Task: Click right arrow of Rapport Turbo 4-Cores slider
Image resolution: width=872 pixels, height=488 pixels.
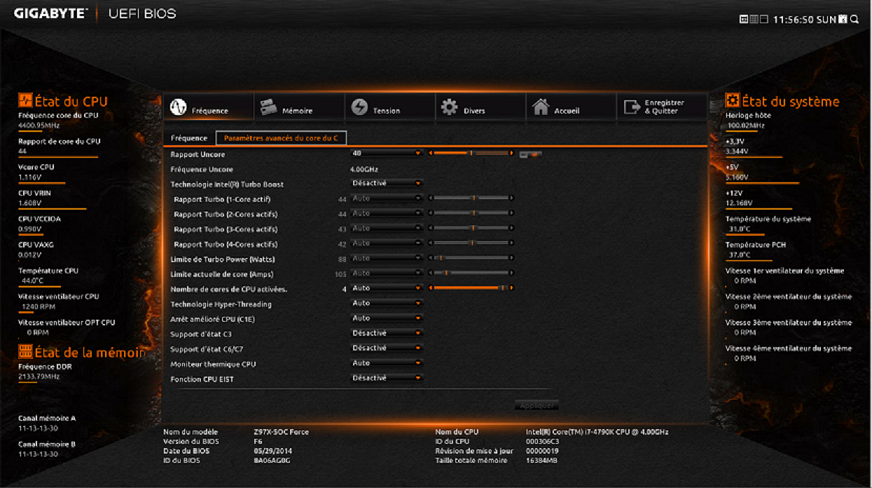Action: click(511, 243)
